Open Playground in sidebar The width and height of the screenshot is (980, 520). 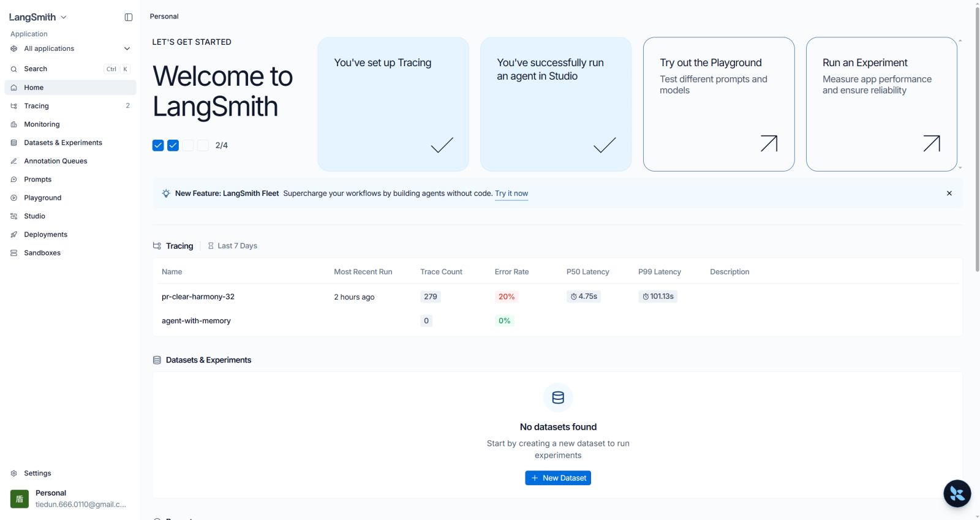pyautogui.click(x=70, y=198)
